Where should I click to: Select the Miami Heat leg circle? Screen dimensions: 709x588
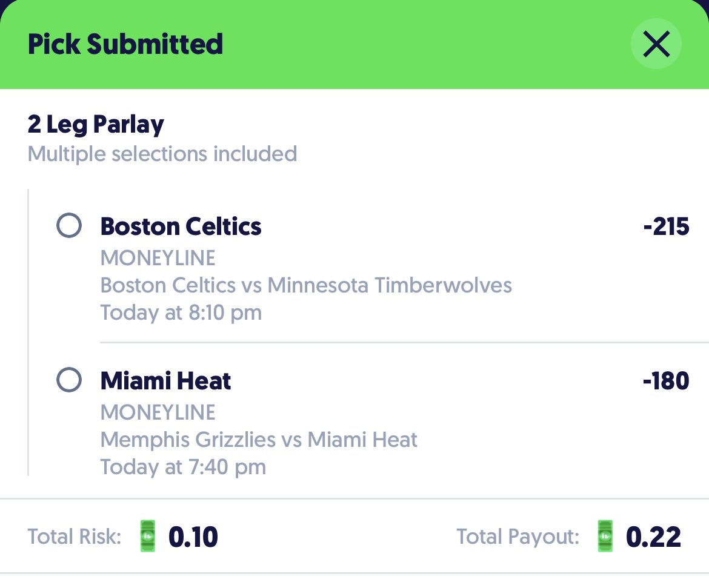69,380
